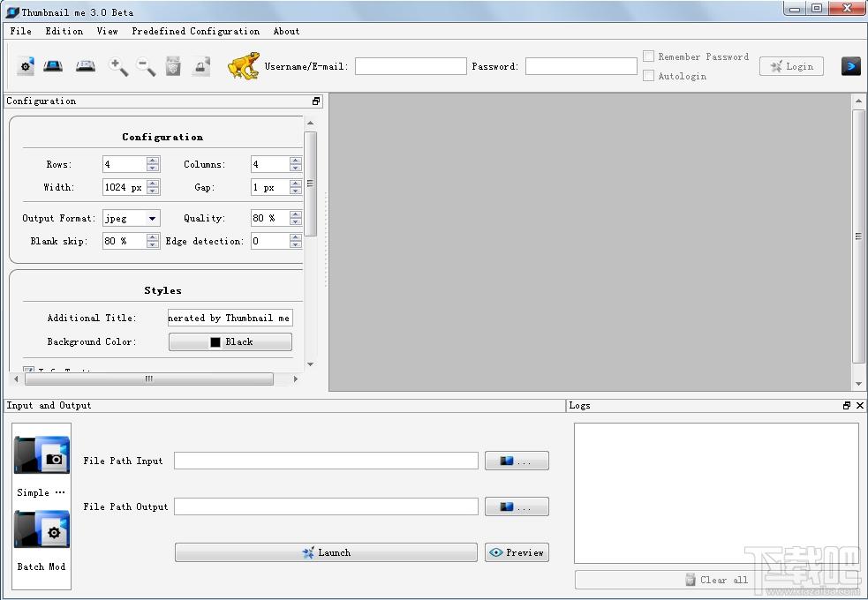Open the Output Format jpeg dropdown
The image size is (868, 600).
pyautogui.click(x=152, y=219)
